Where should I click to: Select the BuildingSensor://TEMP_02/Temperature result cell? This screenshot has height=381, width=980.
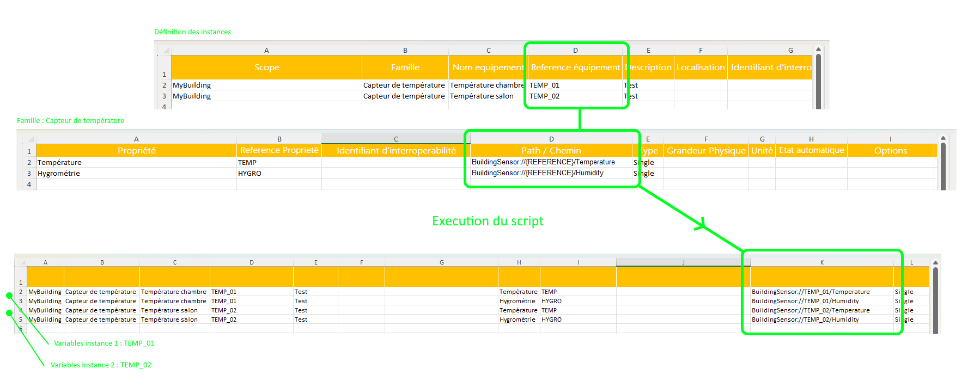pyautogui.click(x=811, y=310)
